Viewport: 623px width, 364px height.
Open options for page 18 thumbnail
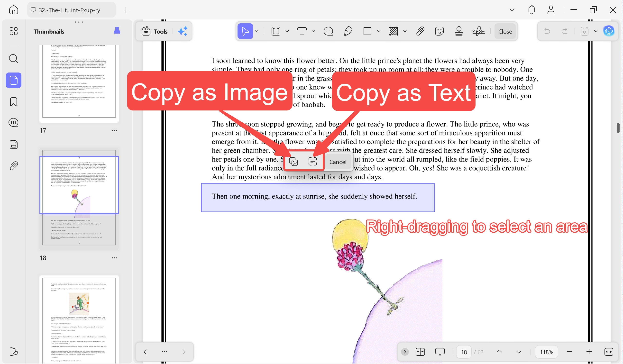pos(114,258)
